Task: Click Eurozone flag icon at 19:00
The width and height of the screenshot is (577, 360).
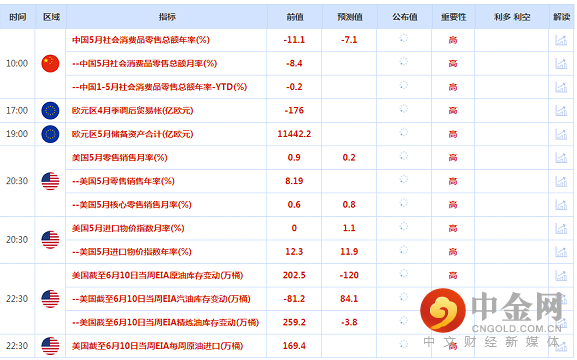Action: pos(50,134)
